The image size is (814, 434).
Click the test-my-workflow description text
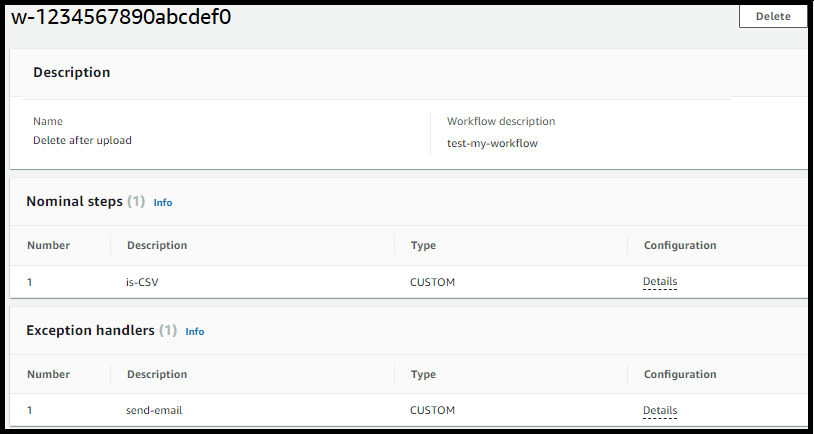tap(492, 143)
